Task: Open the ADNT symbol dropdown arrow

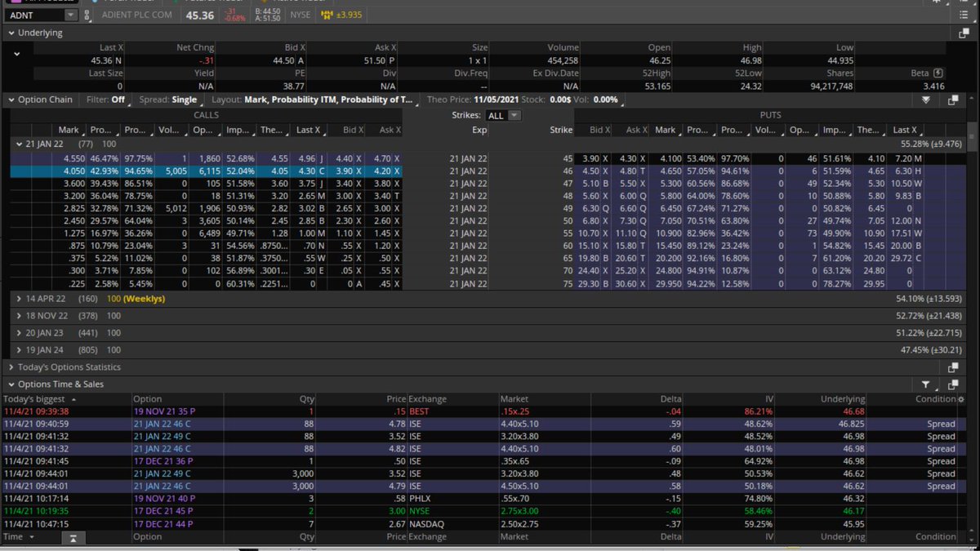Action: [70, 15]
